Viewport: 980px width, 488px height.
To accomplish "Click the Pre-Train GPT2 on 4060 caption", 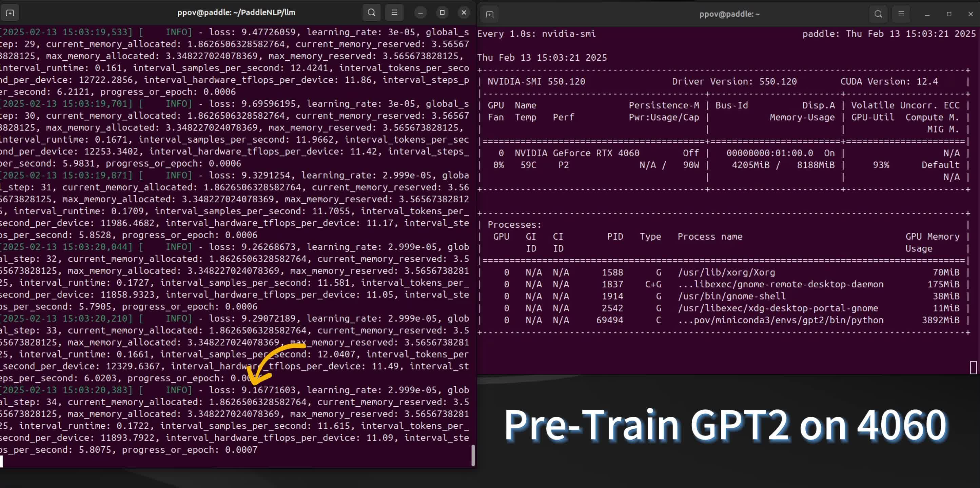I will tap(725, 425).
